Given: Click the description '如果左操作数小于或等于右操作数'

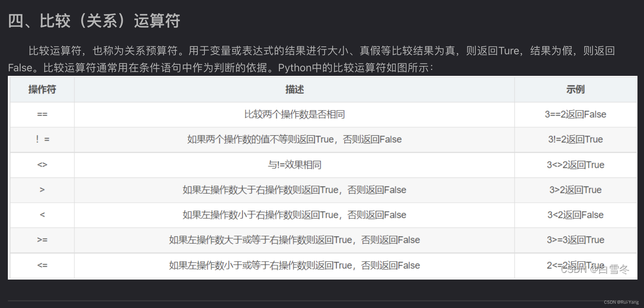Looking at the screenshot, I should point(295,265).
